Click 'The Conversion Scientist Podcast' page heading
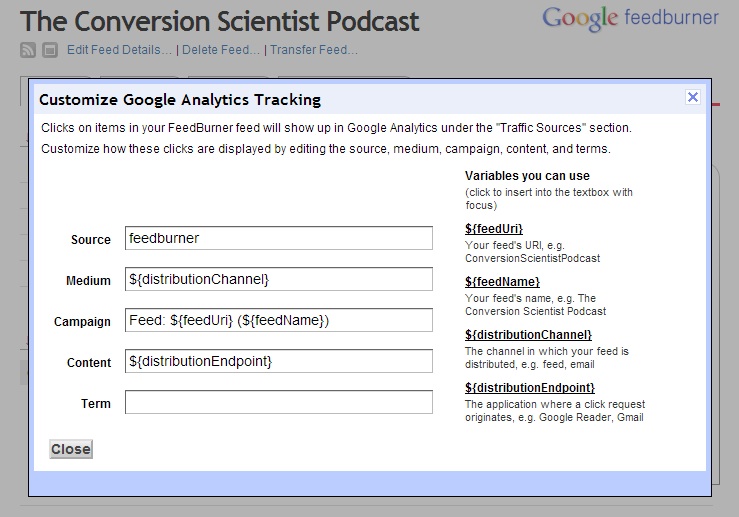The height and width of the screenshot is (517, 739). coord(220,22)
